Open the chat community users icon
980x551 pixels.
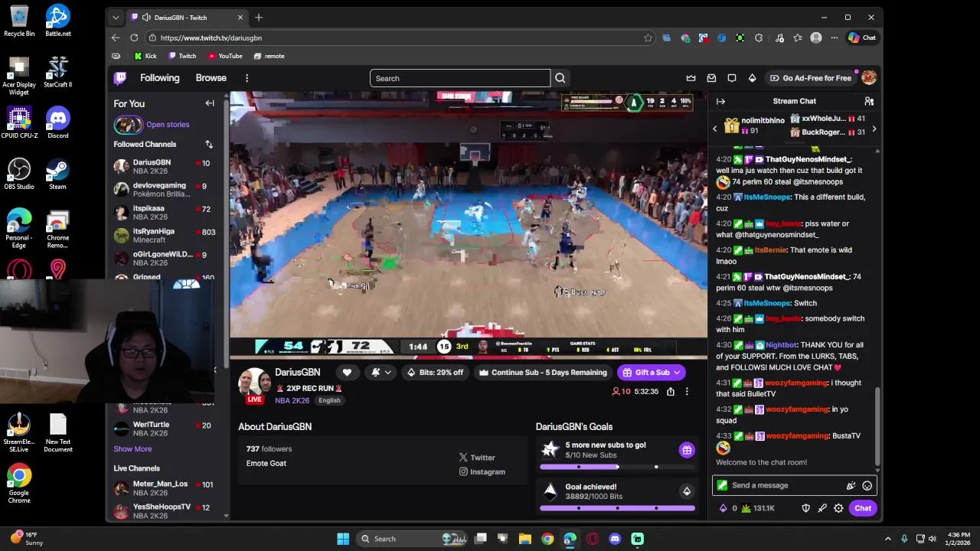(869, 101)
